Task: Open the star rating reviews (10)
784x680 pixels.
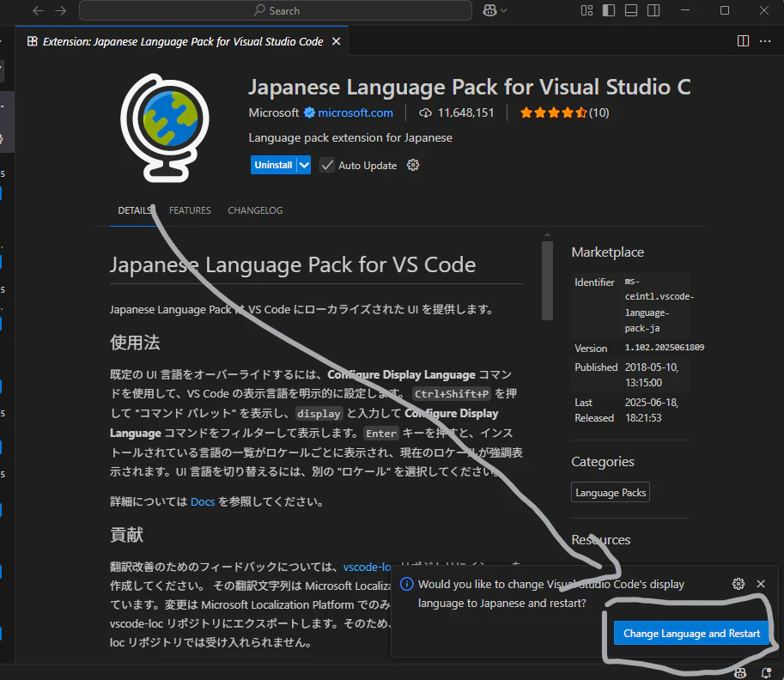Action: [x=564, y=113]
